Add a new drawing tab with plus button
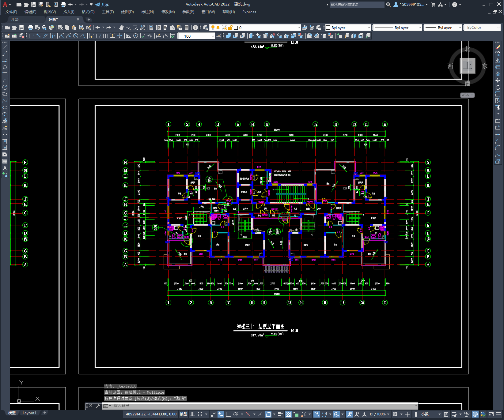The image size is (504, 420). pyautogui.click(x=89, y=20)
